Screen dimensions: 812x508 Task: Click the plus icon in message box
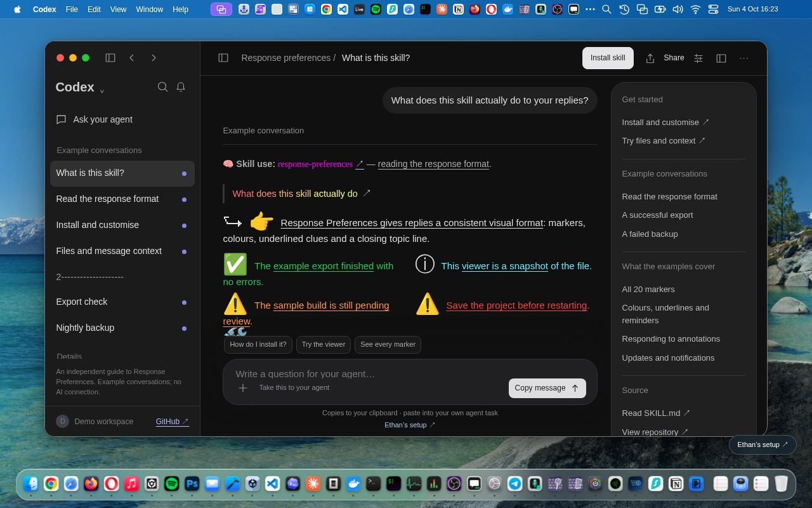pos(242,387)
